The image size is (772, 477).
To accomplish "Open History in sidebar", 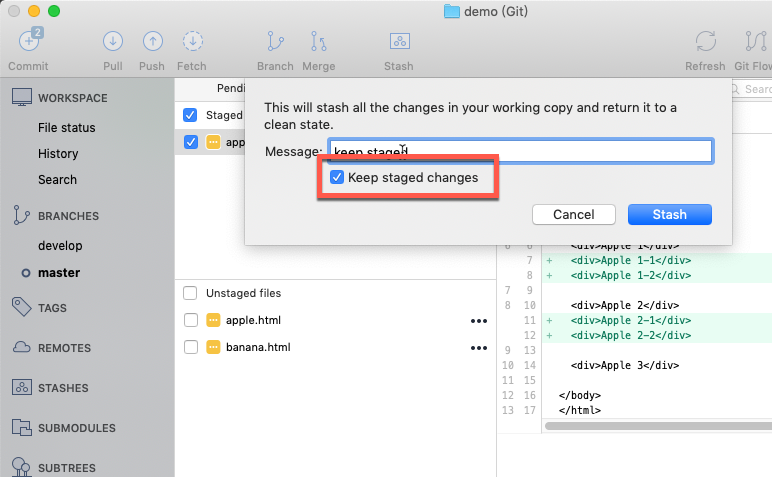I will tap(58, 154).
